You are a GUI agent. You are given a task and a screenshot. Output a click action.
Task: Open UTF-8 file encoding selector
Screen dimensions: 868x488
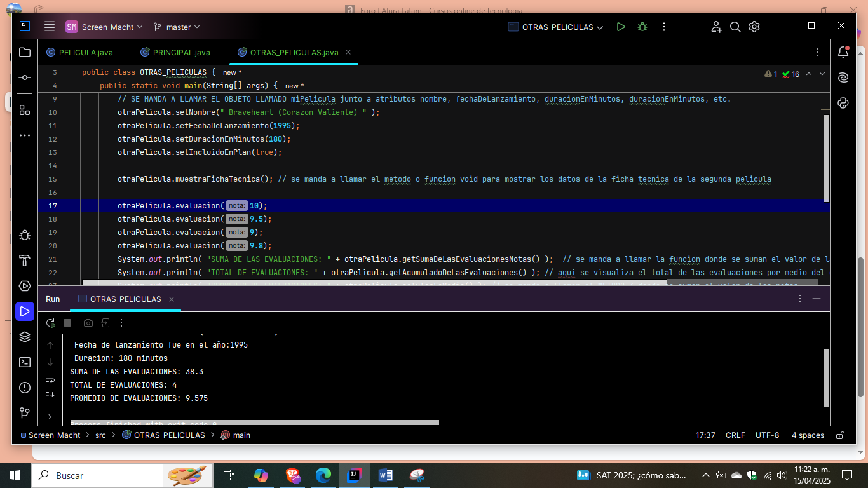click(x=768, y=435)
